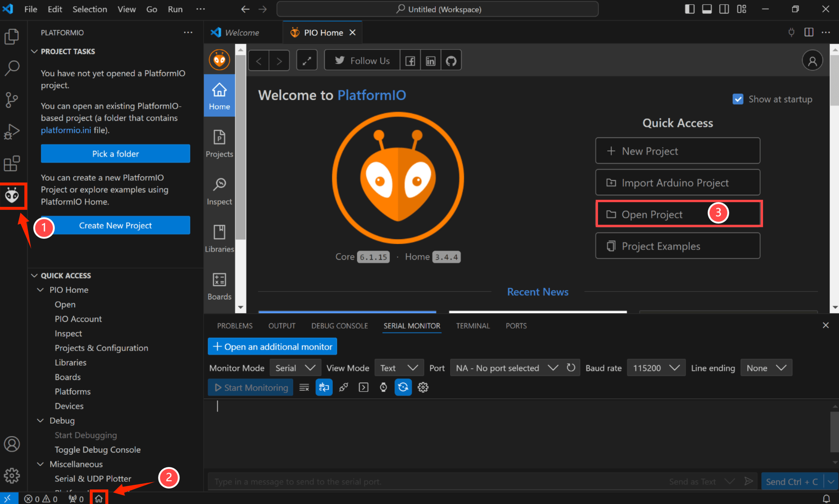Open the Port dropdown showing No port selected
Screen dimensions: 839x504
(x=507, y=368)
